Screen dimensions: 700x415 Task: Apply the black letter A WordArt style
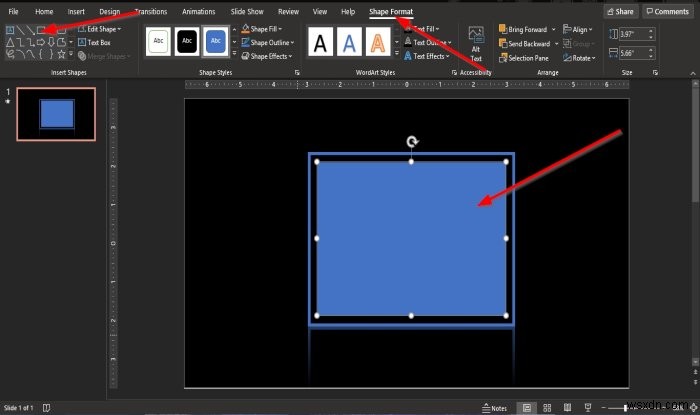click(x=320, y=42)
